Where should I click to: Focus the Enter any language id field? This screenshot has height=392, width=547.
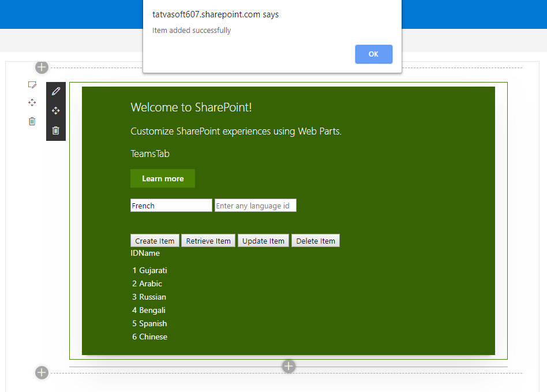256,206
